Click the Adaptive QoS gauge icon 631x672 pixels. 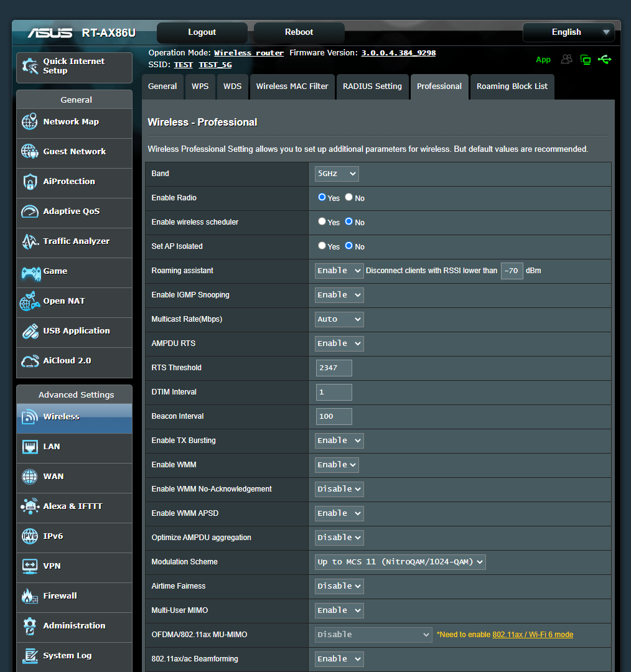click(30, 212)
